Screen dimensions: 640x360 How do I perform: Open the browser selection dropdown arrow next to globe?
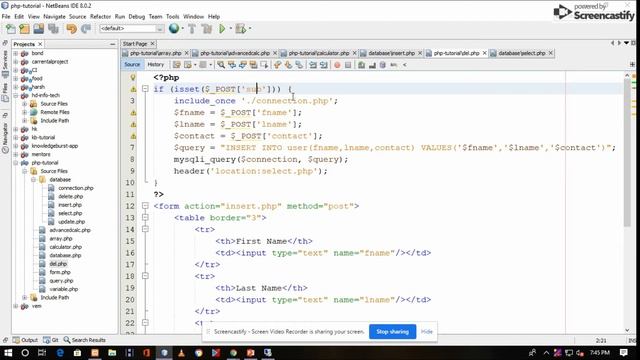pyautogui.click(x=182, y=29)
